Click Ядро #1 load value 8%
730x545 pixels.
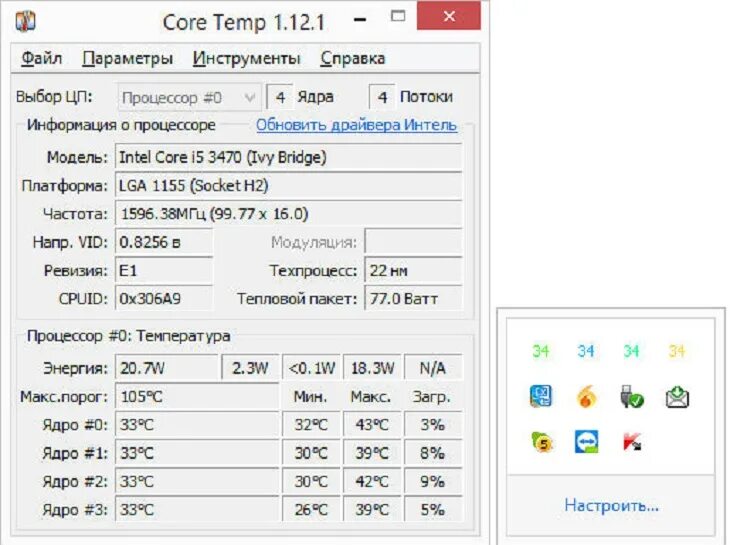coord(433,453)
